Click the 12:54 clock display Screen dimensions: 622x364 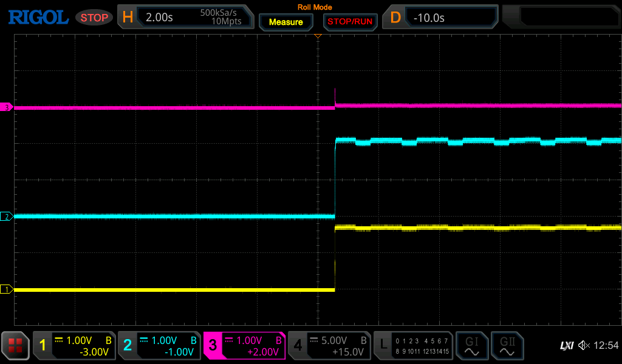pos(606,345)
